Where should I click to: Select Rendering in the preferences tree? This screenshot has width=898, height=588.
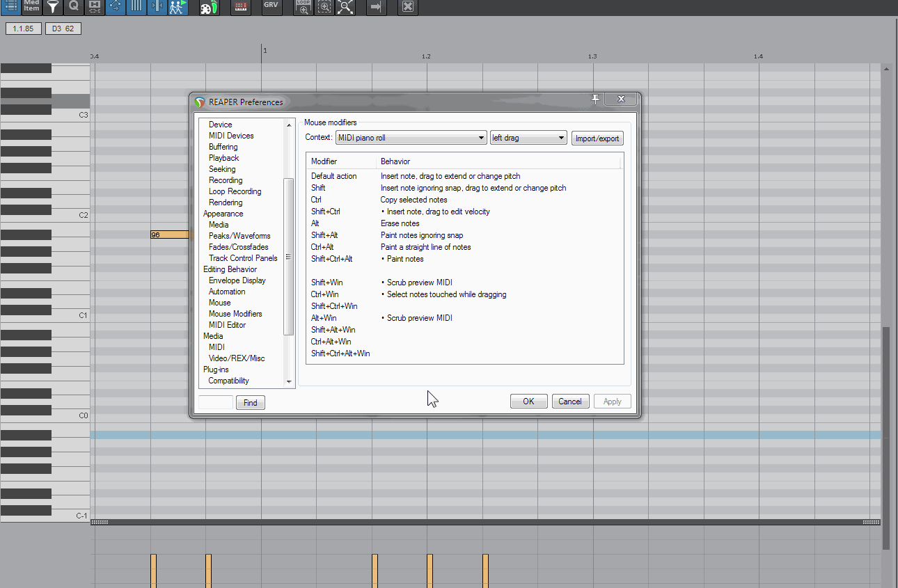[x=226, y=202]
